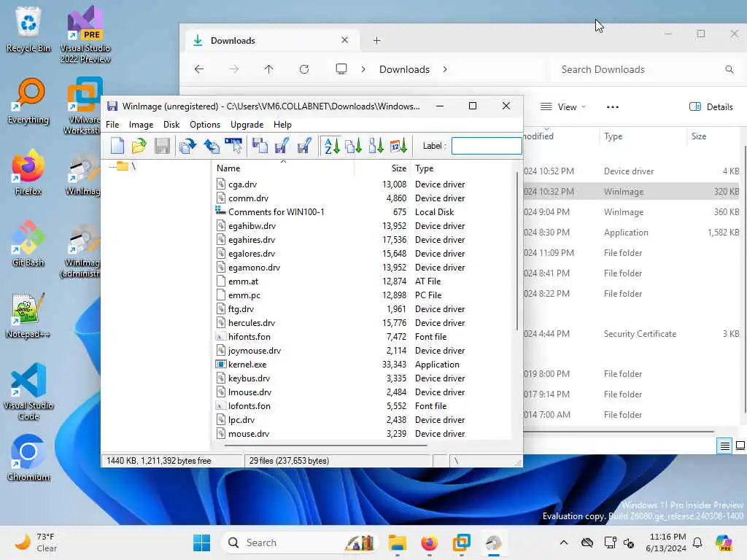Select the cga.drv file
The width and height of the screenshot is (747, 560).
(x=242, y=184)
